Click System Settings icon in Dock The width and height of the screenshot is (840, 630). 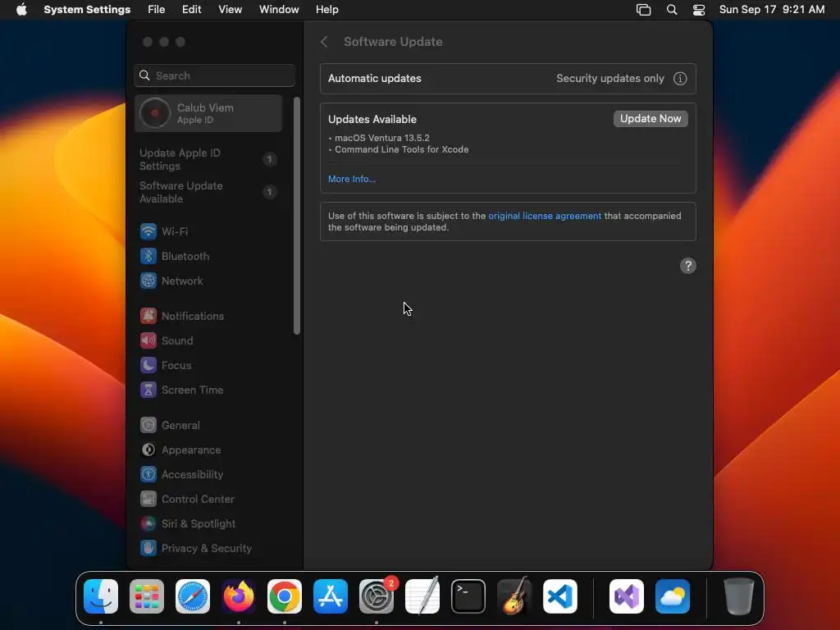[377, 596]
